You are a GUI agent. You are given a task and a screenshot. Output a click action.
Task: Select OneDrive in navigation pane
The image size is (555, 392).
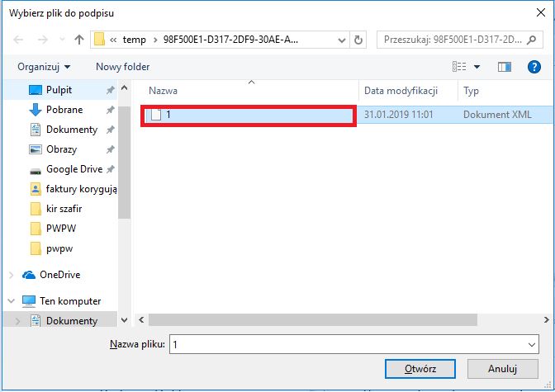pyautogui.click(x=59, y=275)
